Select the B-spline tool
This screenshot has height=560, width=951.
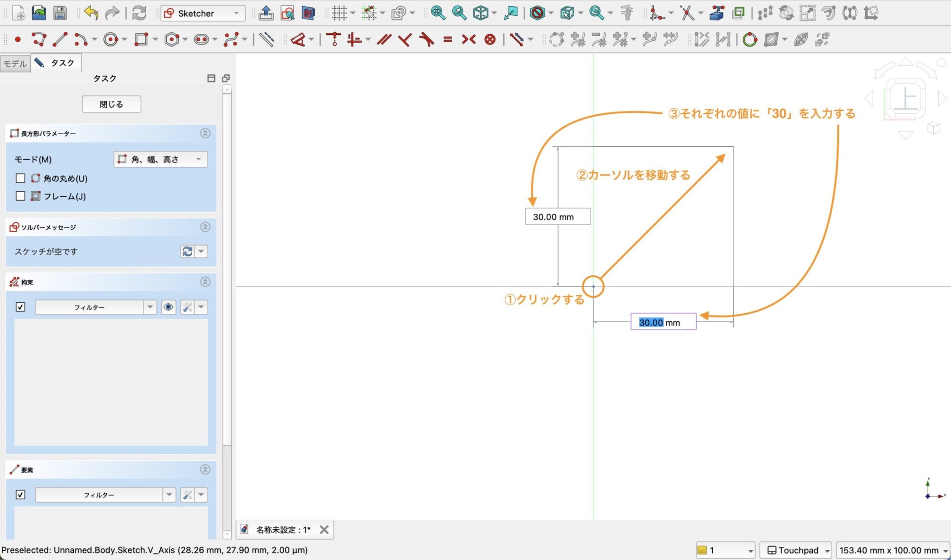(231, 39)
